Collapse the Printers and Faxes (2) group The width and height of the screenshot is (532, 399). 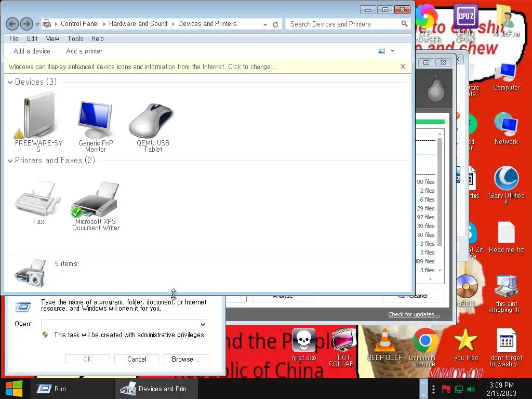pyautogui.click(x=10, y=161)
